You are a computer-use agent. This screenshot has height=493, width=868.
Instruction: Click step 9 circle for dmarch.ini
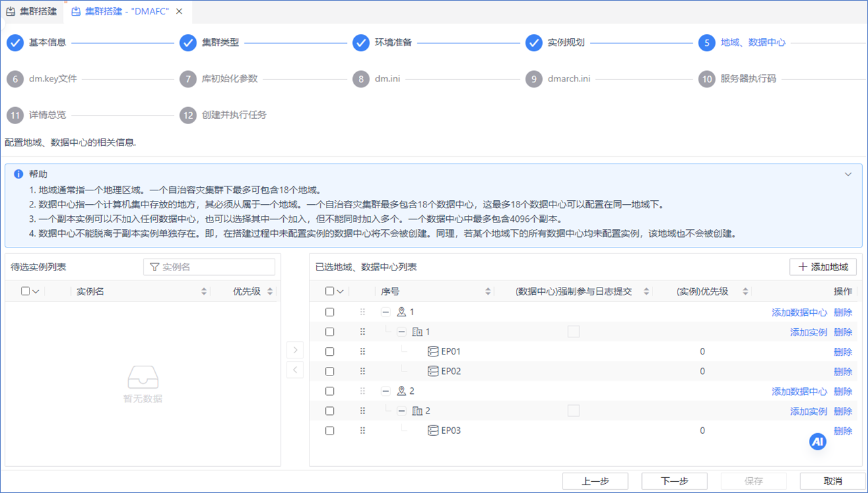pyautogui.click(x=534, y=79)
